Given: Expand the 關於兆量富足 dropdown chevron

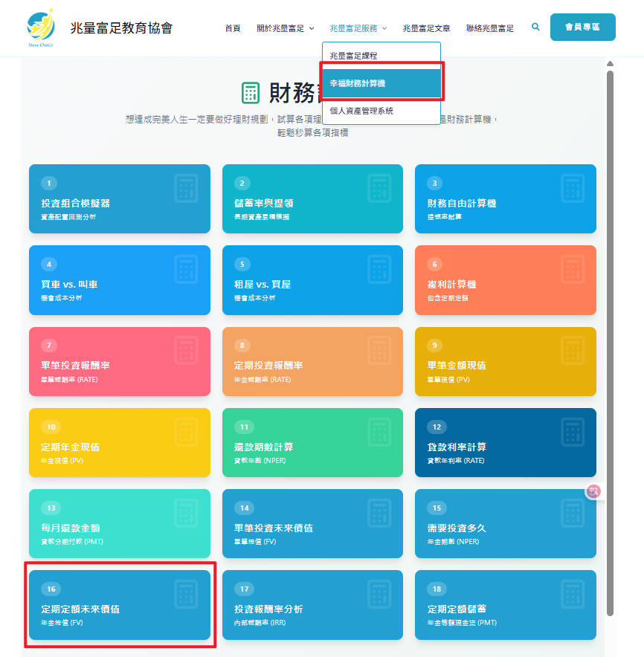Looking at the screenshot, I should 310,27.
